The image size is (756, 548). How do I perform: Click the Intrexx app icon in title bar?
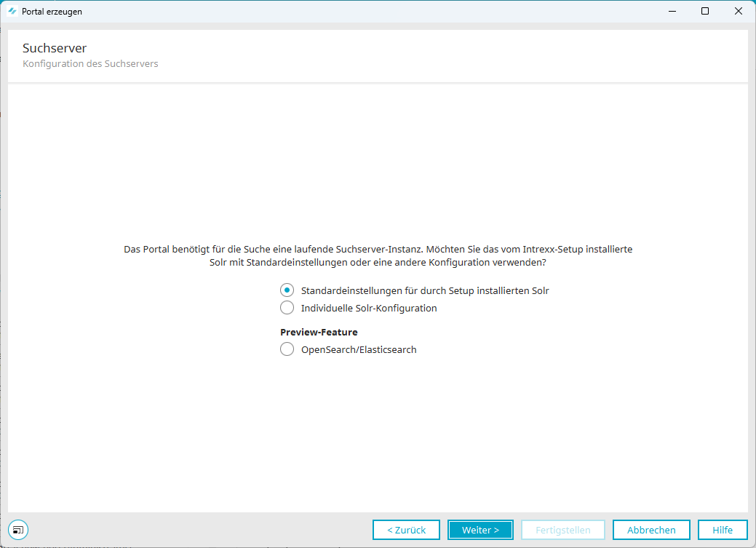click(12, 12)
